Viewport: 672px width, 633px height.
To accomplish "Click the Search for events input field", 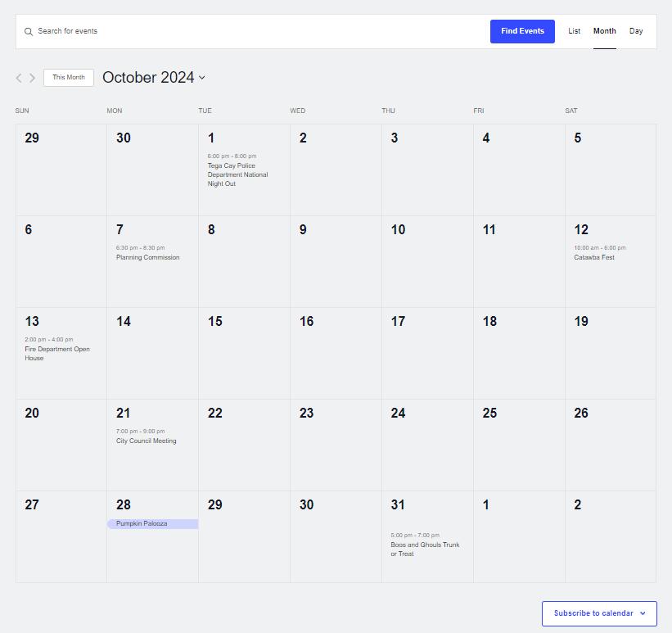I will [164, 31].
